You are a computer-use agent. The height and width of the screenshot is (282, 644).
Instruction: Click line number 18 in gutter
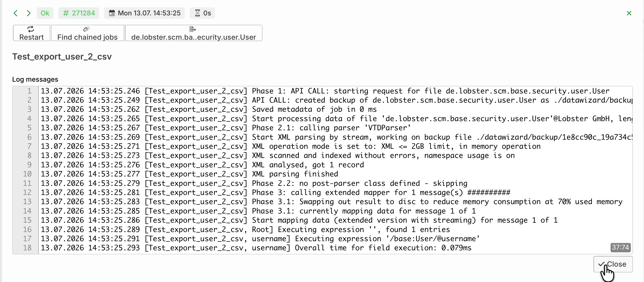tap(27, 248)
